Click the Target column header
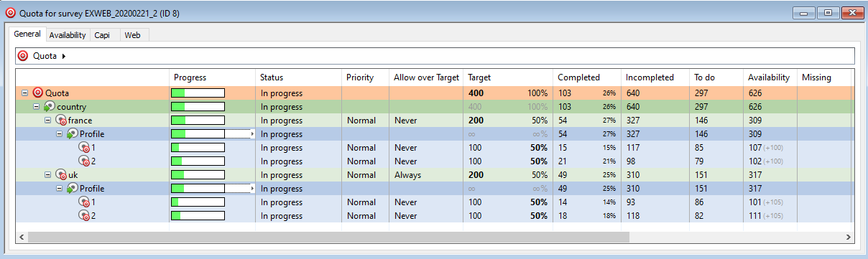 pos(508,77)
